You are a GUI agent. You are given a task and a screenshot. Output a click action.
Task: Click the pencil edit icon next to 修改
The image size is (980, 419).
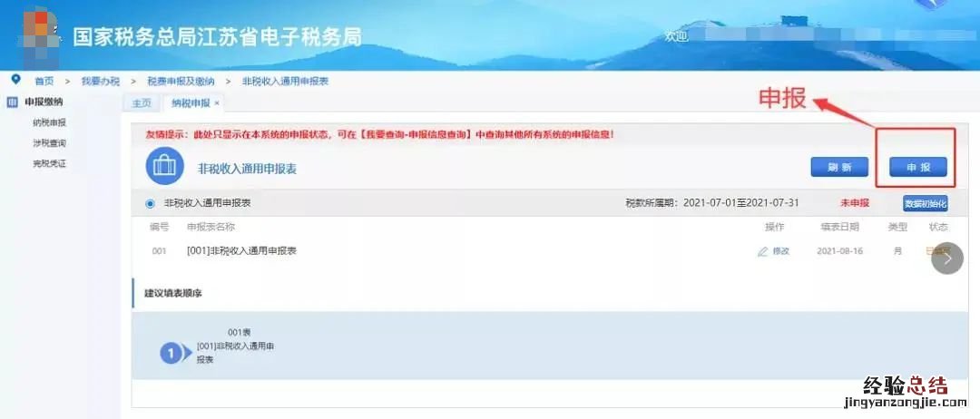762,251
